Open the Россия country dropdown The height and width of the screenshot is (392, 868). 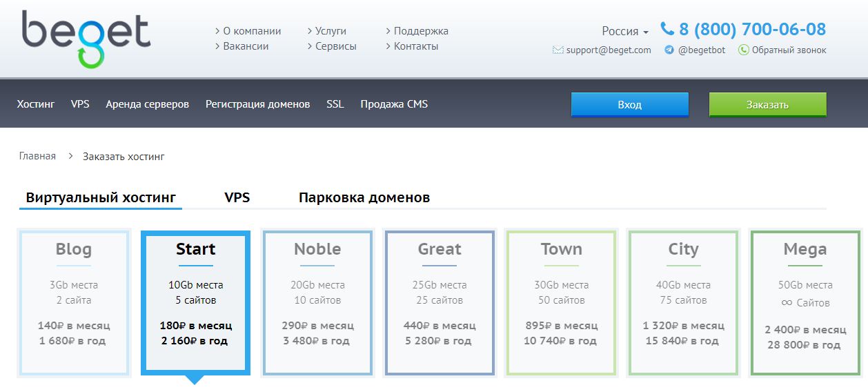pos(625,31)
